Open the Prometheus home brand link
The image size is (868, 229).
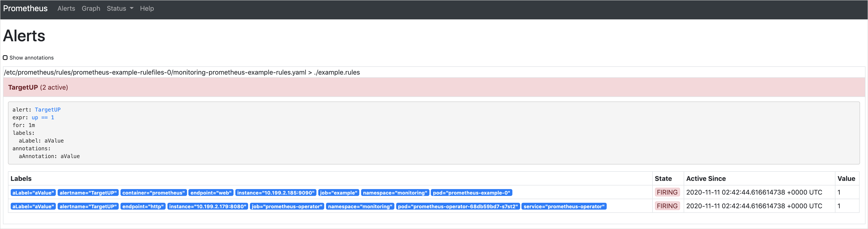(25, 8)
